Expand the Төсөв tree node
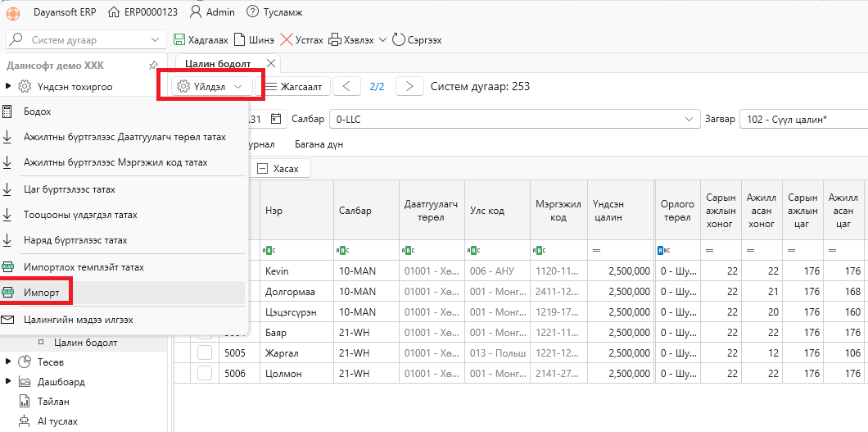This screenshot has height=432, width=868. coord(7,362)
